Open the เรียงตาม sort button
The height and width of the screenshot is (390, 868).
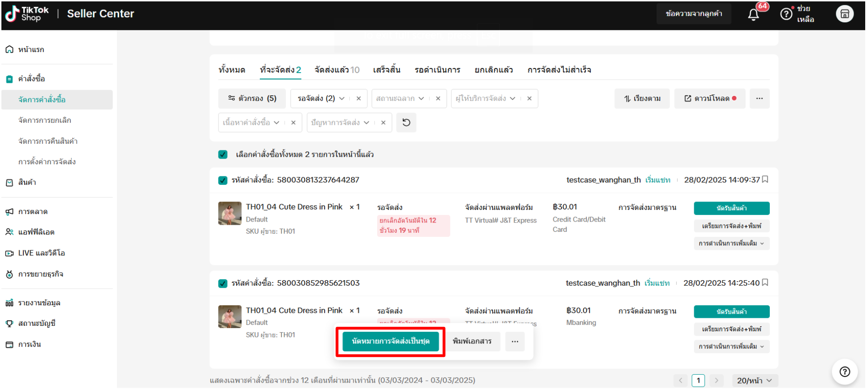click(642, 98)
